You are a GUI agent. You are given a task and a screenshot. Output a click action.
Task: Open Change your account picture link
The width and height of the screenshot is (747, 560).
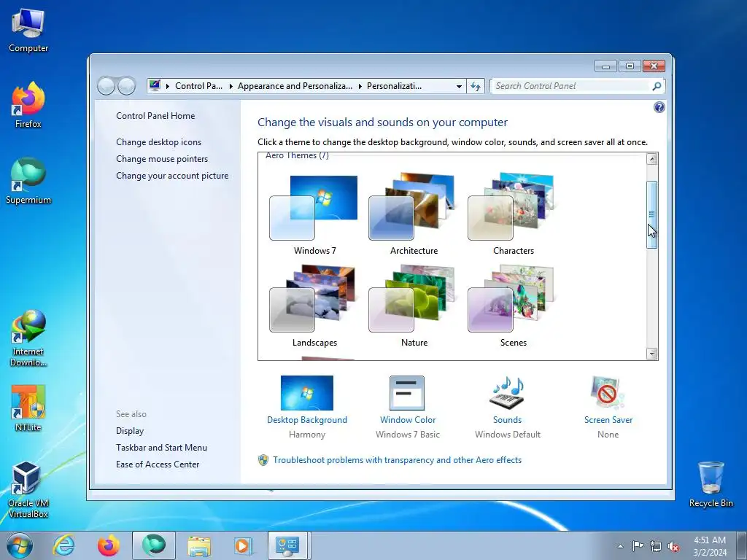pyautogui.click(x=172, y=176)
